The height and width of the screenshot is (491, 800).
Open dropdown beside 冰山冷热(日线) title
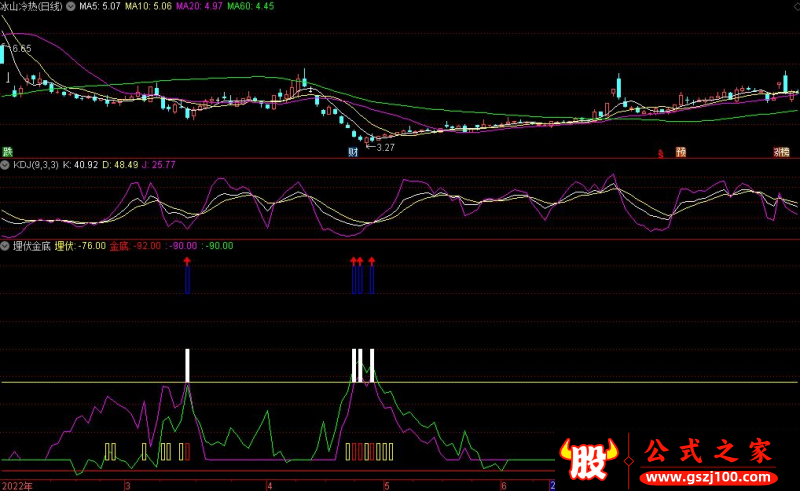pos(70,7)
